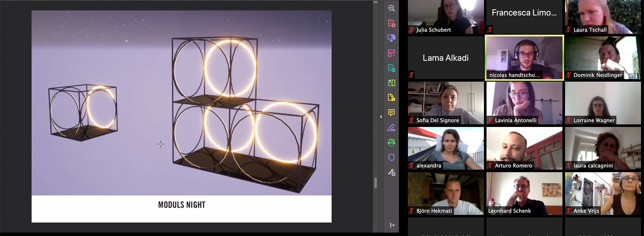Click the 'nicolas handtscho...' name label
The image size is (644, 236).
point(514,75)
